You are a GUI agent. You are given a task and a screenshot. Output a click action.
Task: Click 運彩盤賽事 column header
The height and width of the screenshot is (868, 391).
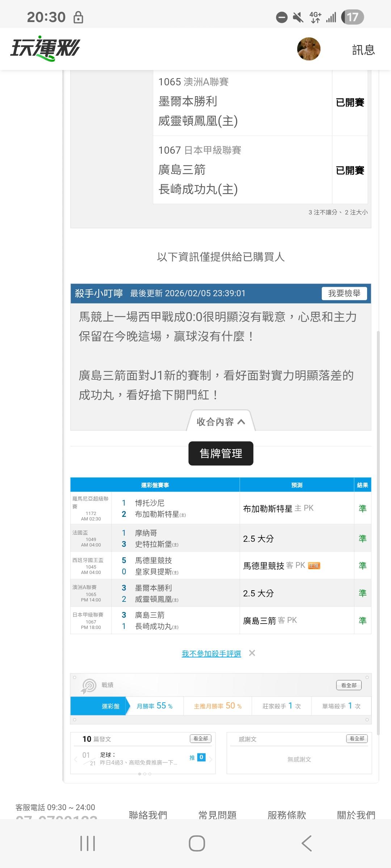point(155,485)
